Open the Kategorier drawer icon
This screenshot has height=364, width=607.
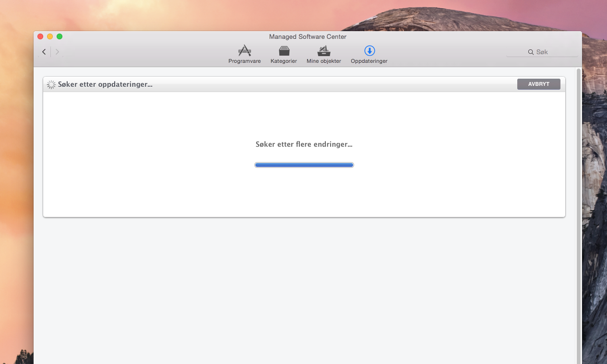coord(284,51)
